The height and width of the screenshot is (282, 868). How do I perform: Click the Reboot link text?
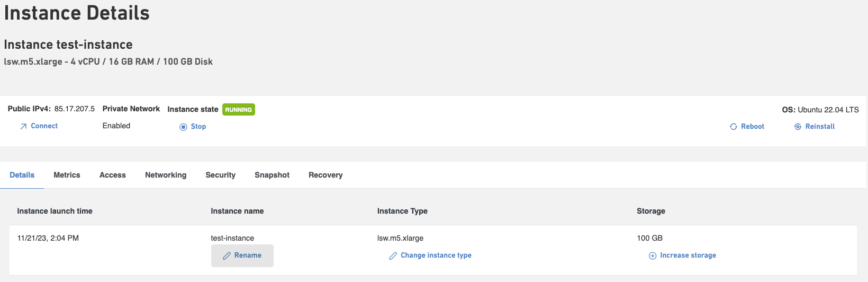pyautogui.click(x=753, y=127)
